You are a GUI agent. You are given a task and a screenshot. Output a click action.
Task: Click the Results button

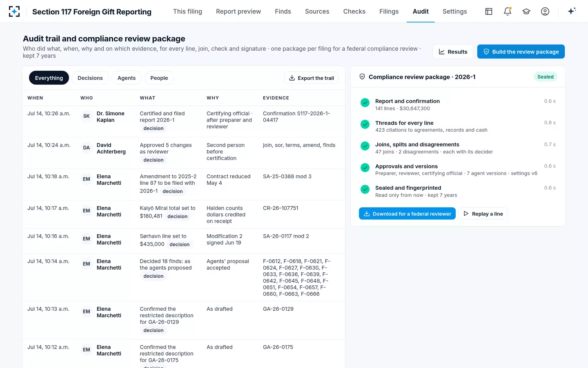point(453,52)
